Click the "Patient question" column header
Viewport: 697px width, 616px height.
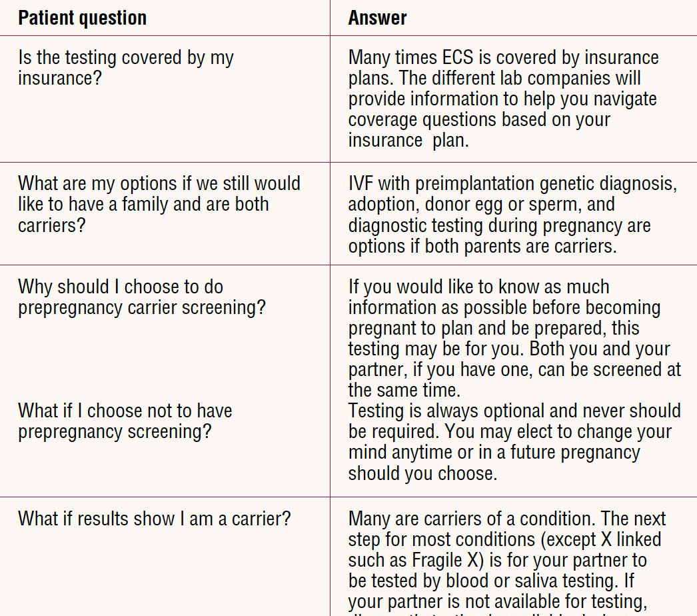click(x=82, y=18)
